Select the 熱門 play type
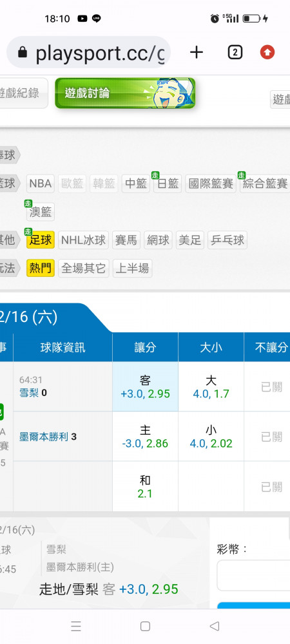 coord(41,268)
